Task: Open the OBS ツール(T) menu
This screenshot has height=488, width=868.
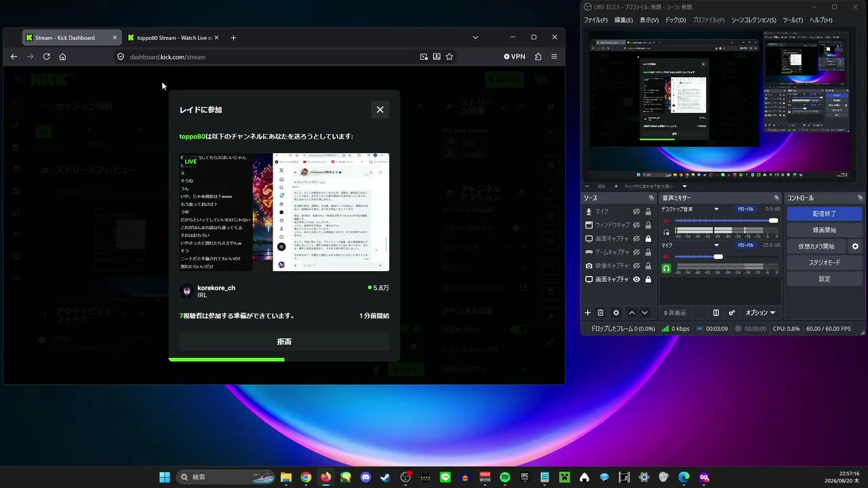Action: point(793,20)
